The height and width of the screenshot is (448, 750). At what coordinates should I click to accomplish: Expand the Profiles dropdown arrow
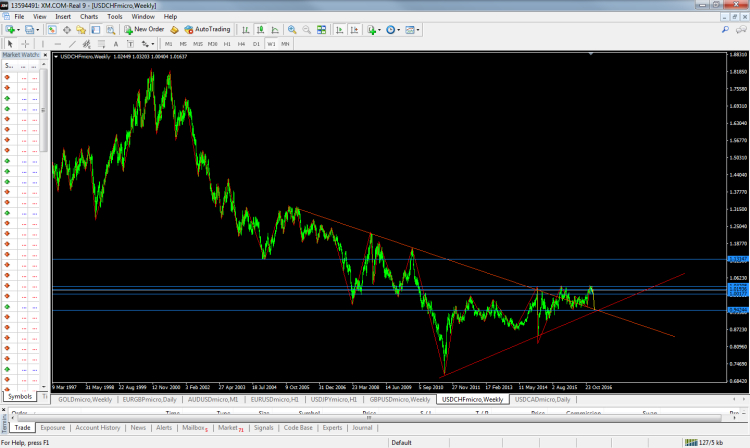[x=38, y=30]
